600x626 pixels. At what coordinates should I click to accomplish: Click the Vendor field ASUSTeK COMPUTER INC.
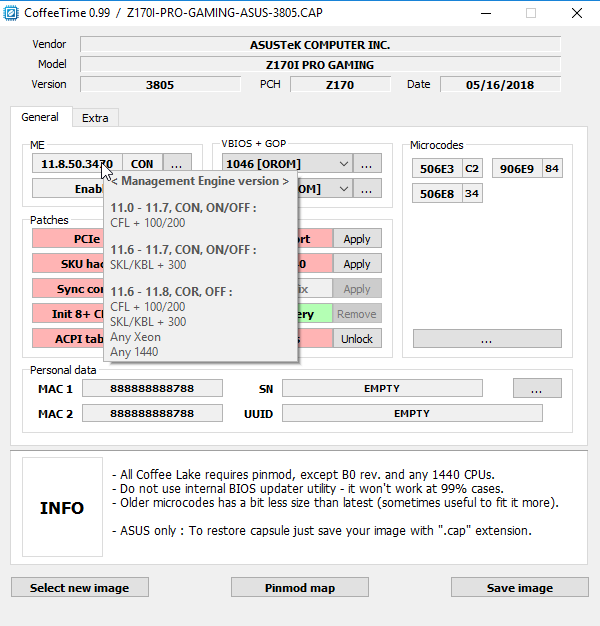point(320,45)
